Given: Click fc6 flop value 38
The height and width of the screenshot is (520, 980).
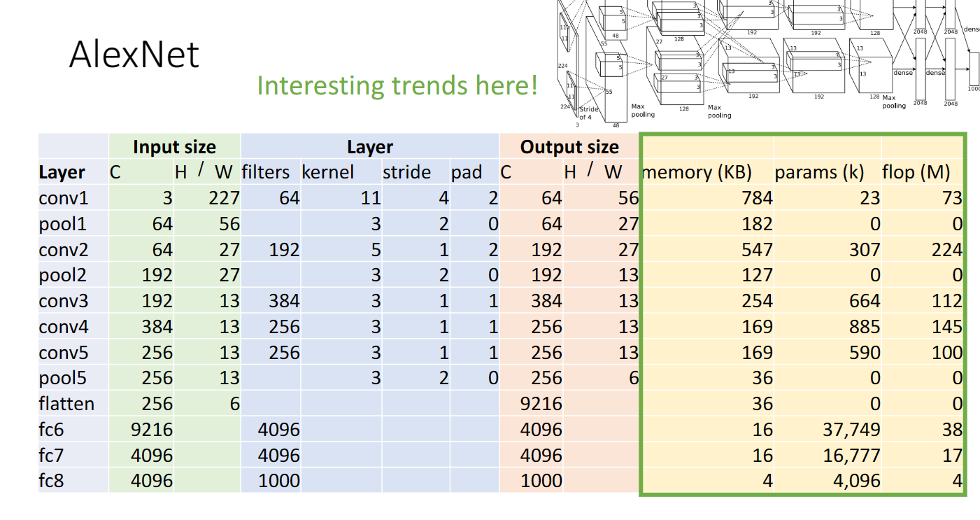Looking at the screenshot, I should [952, 429].
